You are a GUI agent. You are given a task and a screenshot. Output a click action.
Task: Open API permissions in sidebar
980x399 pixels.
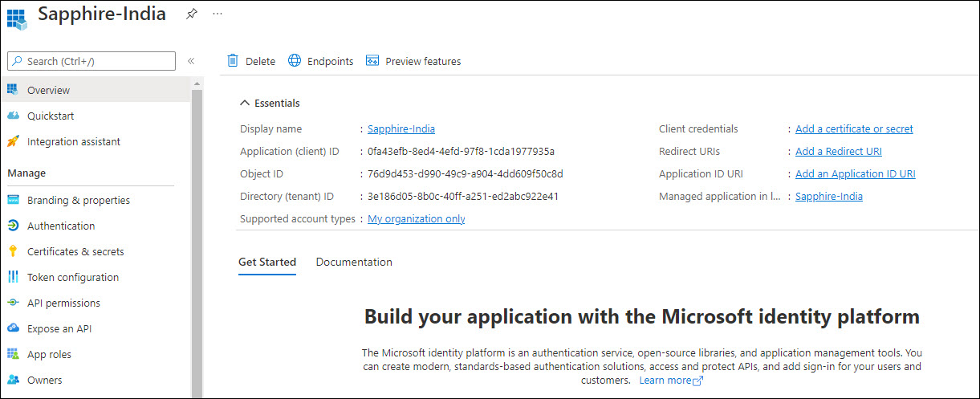(63, 303)
